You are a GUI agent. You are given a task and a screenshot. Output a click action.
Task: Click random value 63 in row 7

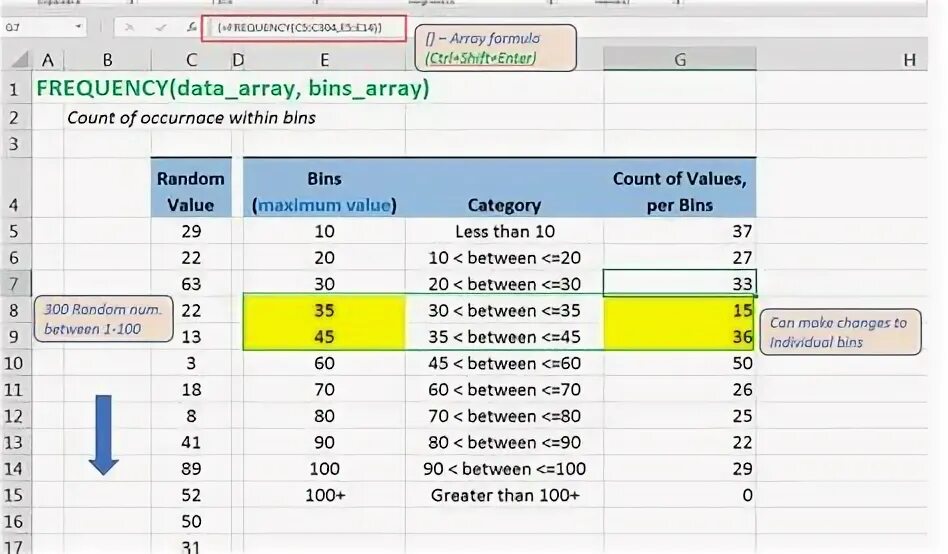pos(191,284)
